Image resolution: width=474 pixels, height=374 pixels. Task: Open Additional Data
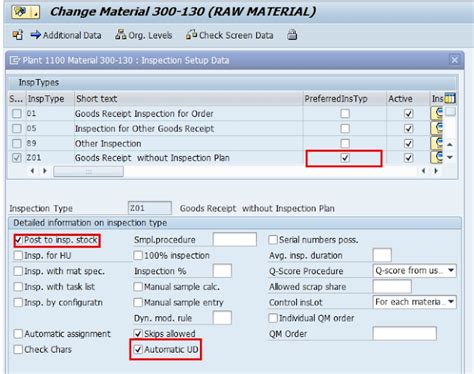click(x=66, y=35)
